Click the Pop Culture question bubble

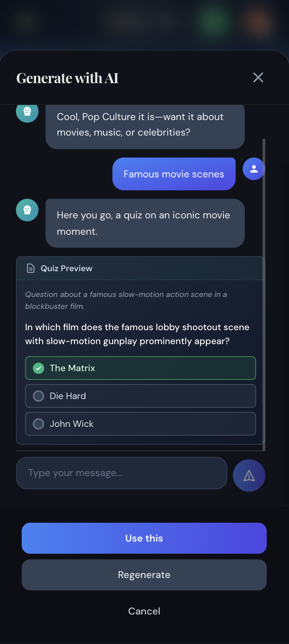coord(145,125)
